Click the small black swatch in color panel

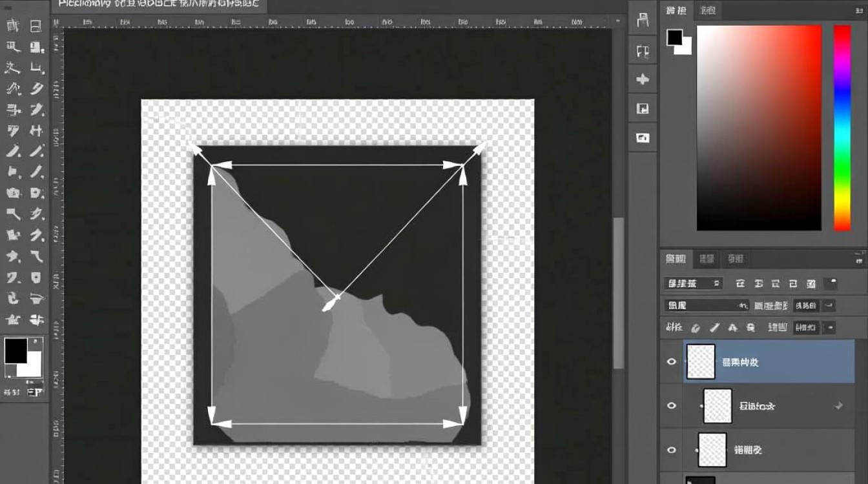click(675, 37)
